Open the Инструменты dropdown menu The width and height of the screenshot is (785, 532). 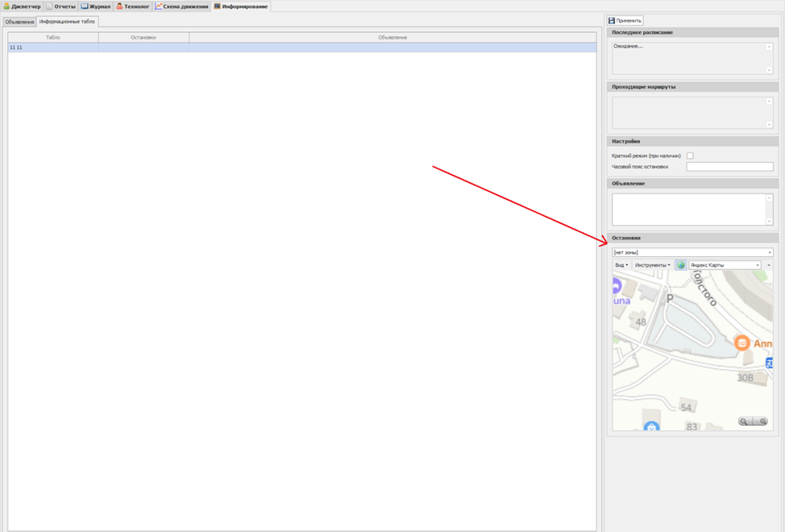pyautogui.click(x=652, y=265)
